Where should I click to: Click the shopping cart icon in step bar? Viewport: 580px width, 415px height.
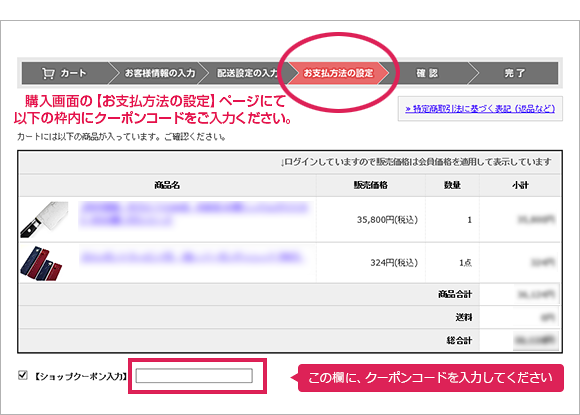48,73
